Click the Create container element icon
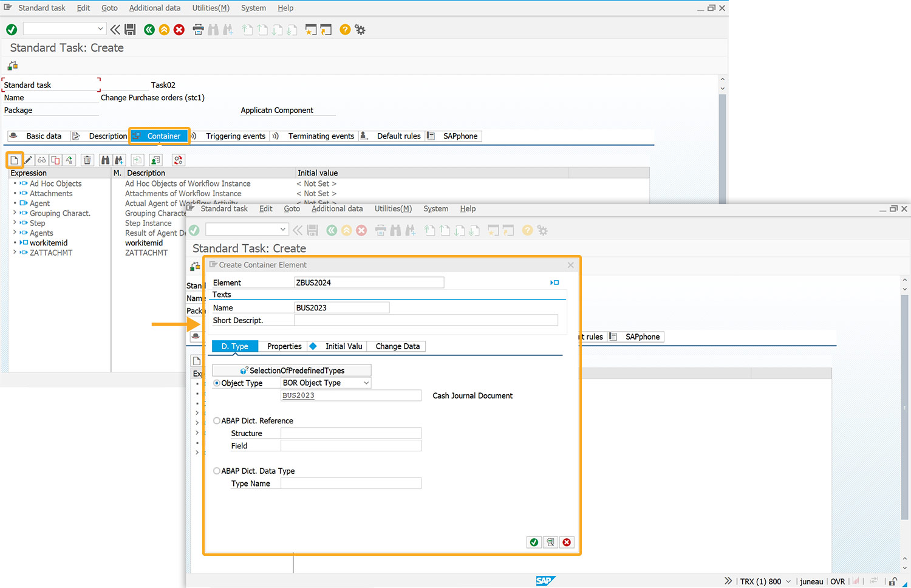The width and height of the screenshot is (911, 588). point(14,160)
